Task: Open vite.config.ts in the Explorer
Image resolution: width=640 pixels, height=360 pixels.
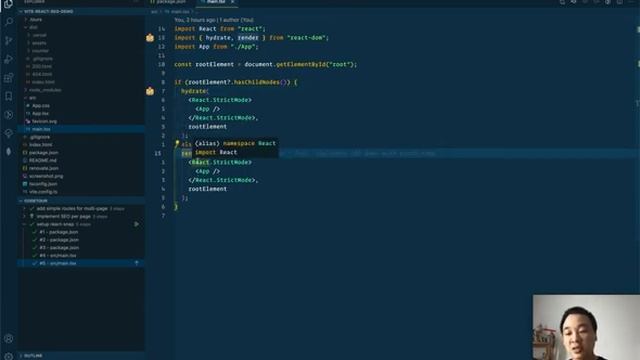Action: pyautogui.click(x=43, y=191)
